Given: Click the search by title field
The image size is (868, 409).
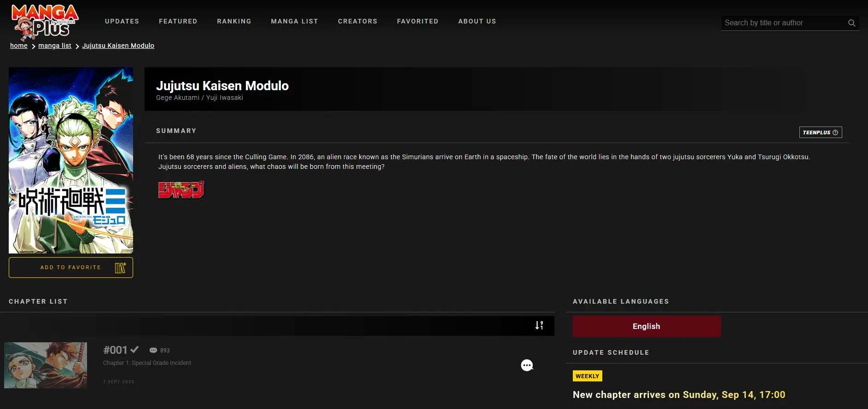Looking at the screenshot, I should coord(784,23).
